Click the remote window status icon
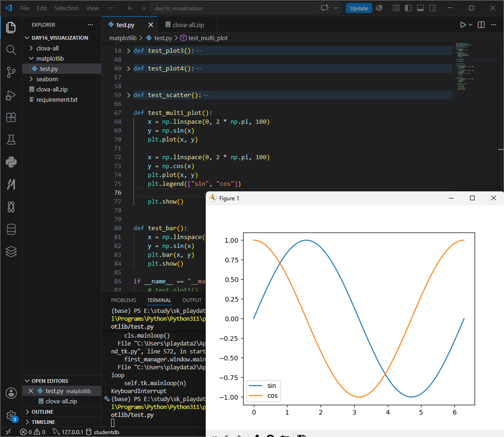The width and height of the screenshot is (504, 437). click(x=8, y=432)
